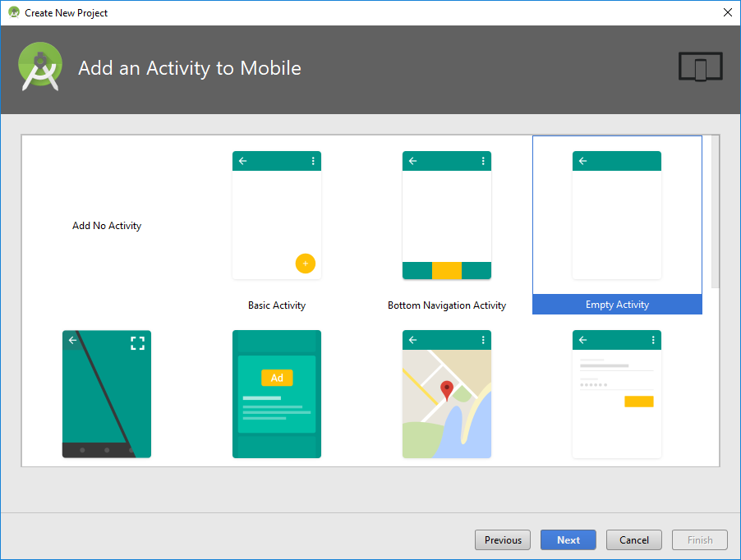Close the Create New Project dialog

[x=728, y=13]
